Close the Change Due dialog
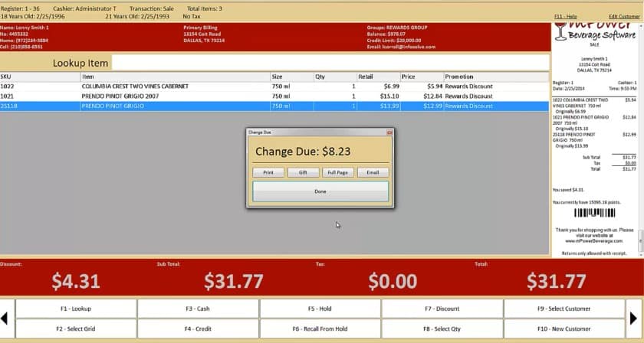Image resolution: width=644 pixels, height=343 pixels. point(389,132)
